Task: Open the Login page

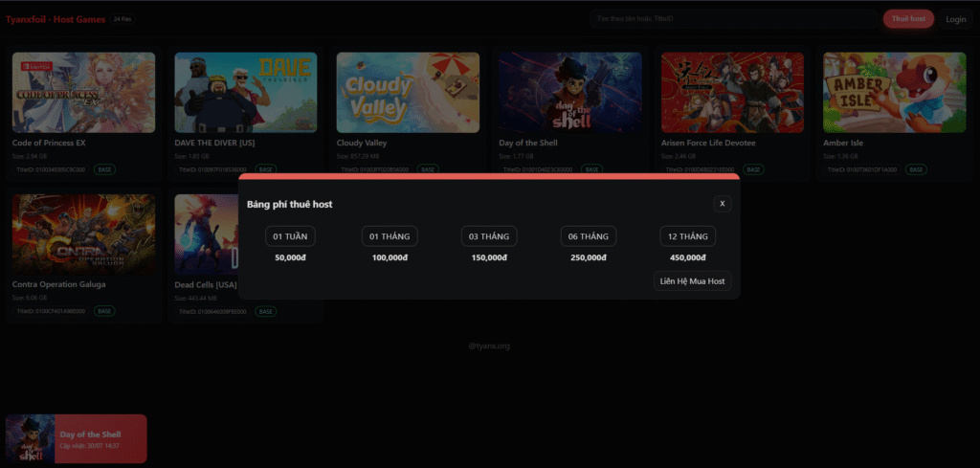Action: (x=955, y=19)
